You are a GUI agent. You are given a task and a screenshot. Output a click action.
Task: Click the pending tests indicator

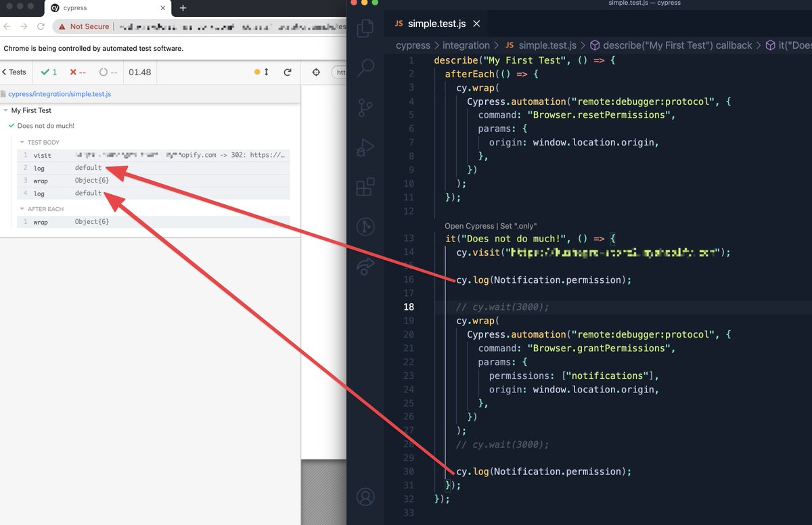pyautogui.click(x=108, y=72)
